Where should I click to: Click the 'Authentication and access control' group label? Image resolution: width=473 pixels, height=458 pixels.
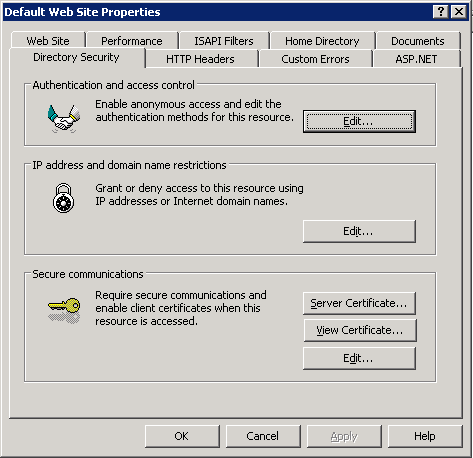point(113,85)
